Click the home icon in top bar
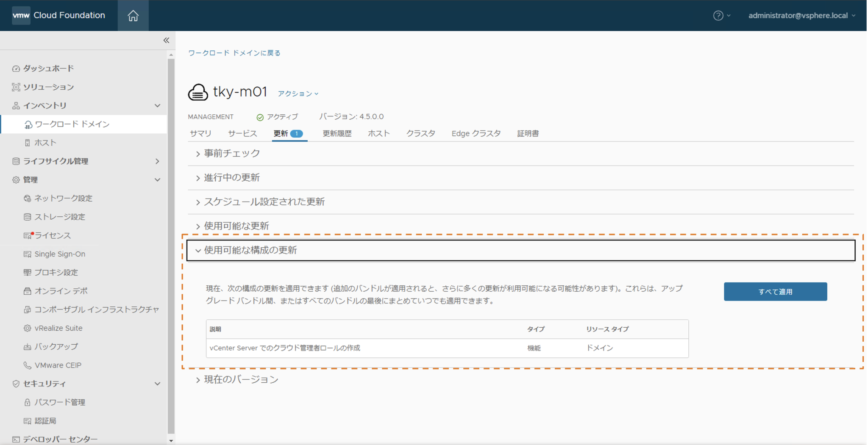This screenshot has width=868, height=445. coord(133,16)
